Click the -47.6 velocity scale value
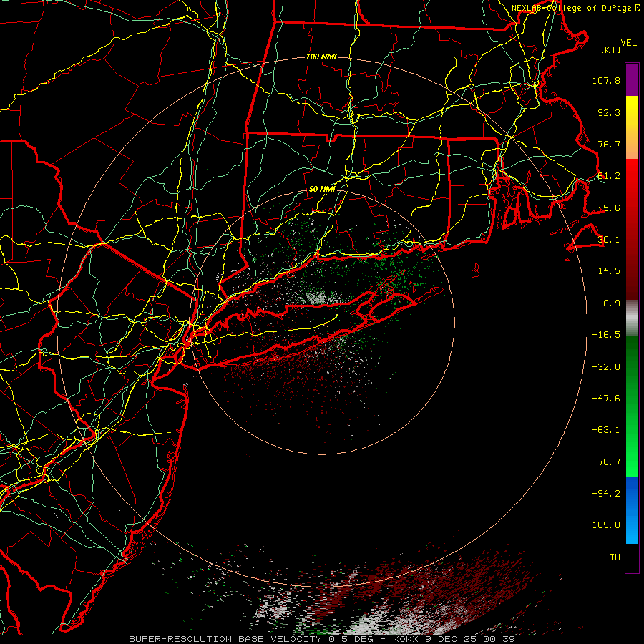Image resolution: width=644 pixels, height=644 pixels. coord(606,399)
